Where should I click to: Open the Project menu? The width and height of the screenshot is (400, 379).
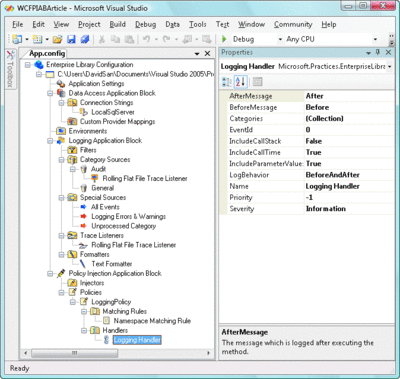89,24
